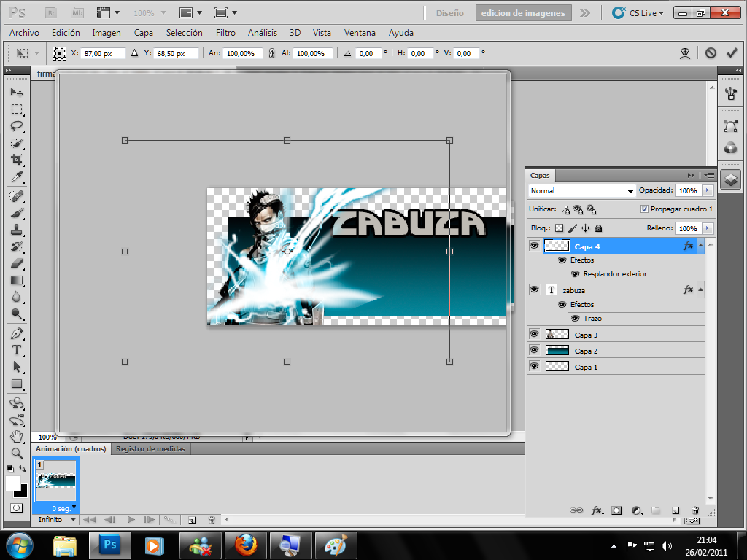Select the Clone Stamp tool

(x=17, y=230)
